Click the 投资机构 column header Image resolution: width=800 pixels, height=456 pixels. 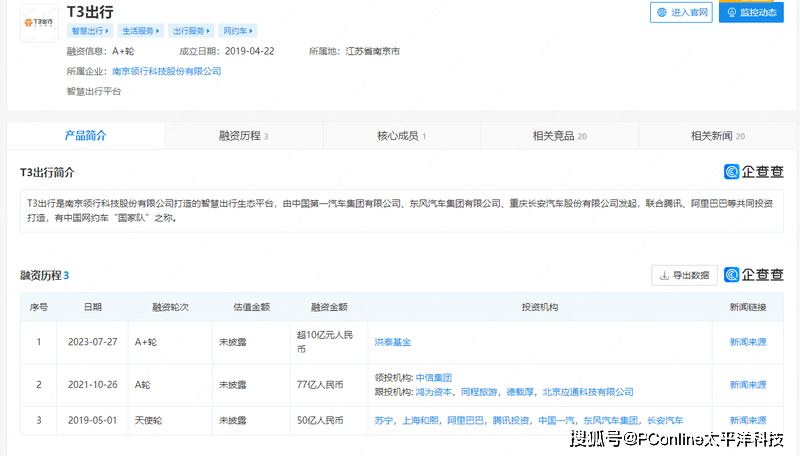540,307
